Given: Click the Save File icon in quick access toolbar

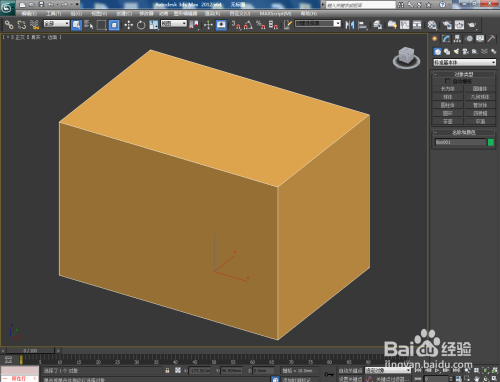Looking at the screenshot, I should 41,5.
